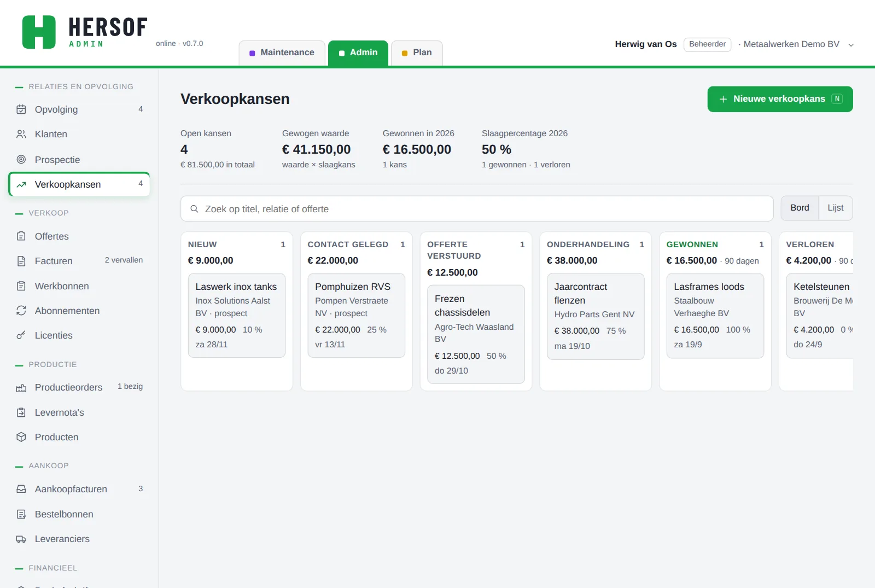Open Aankoopfacturen in sidebar

(x=79, y=489)
